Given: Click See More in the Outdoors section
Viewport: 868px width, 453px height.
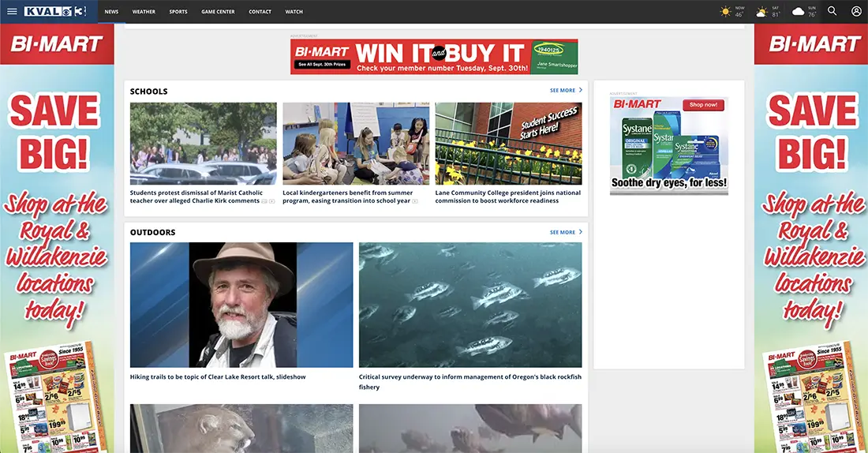Looking at the screenshot, I should click(563, 233).
